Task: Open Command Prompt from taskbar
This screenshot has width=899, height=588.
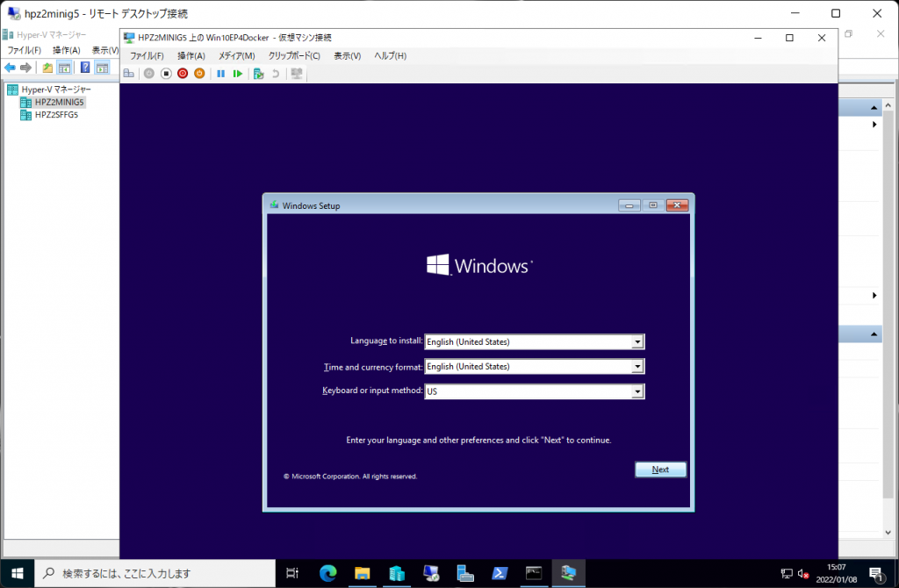Action: click(534, 573)
